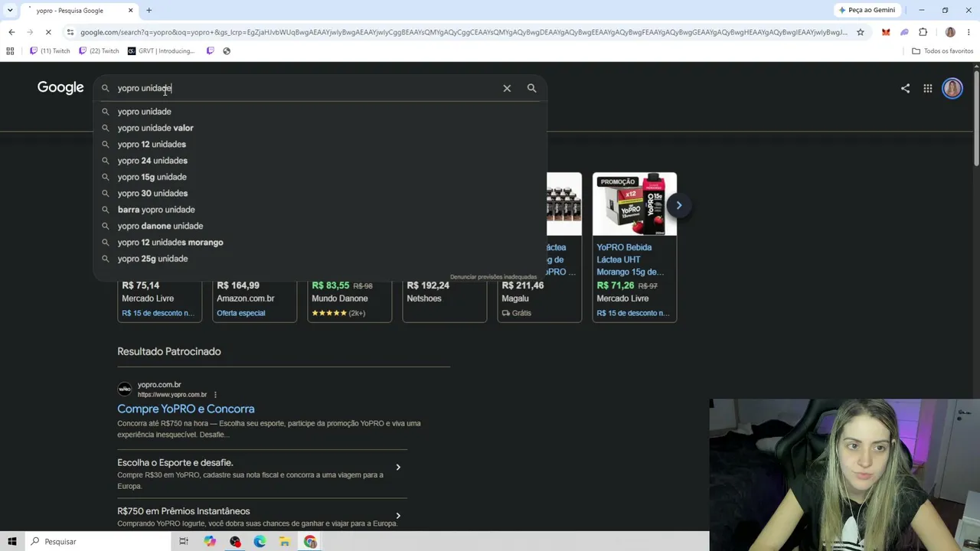The image size is (980, 551).
Task: Stop loading the page
Action: pyautogui.click(x=47, y=32)
